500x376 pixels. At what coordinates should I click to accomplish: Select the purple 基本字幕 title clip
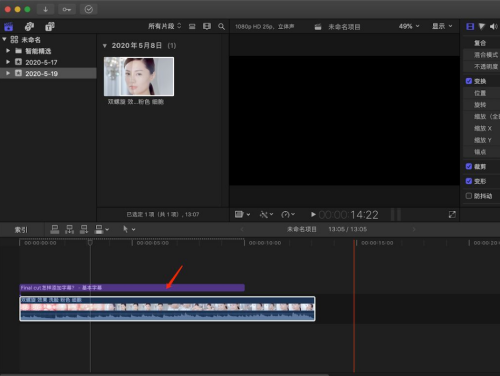tap(132, 288)
